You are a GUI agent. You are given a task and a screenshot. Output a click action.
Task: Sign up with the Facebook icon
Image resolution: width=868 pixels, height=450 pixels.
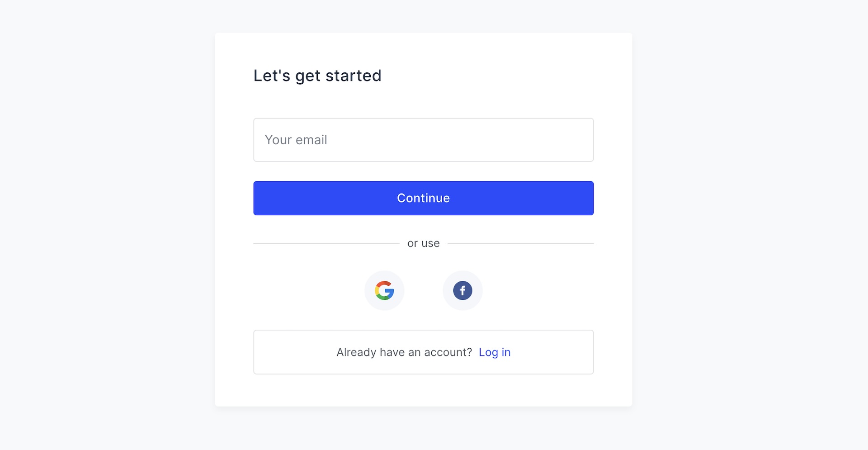coord(462,290)
